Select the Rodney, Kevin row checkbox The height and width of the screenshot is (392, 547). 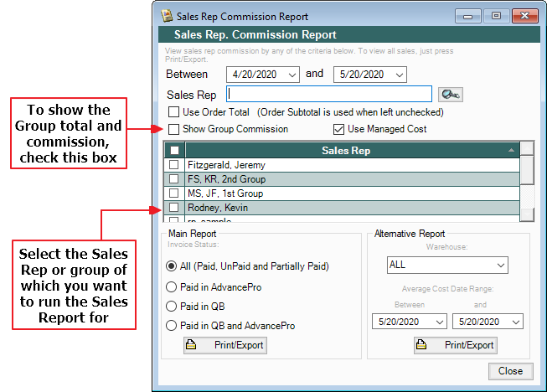coord(174,208)
